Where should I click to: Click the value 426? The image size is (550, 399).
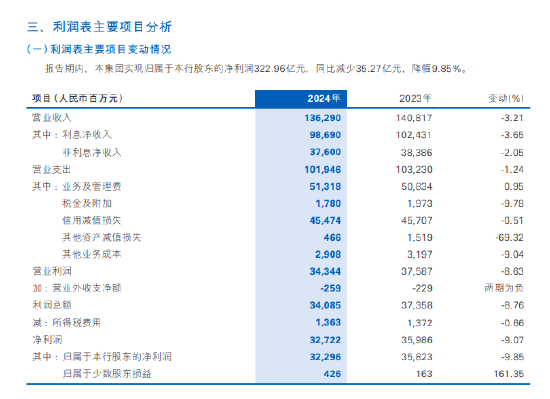pos(332,374)
